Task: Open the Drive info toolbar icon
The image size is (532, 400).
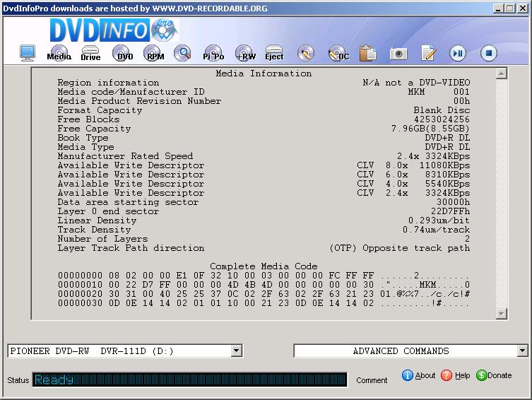Action: click(90, 54)
